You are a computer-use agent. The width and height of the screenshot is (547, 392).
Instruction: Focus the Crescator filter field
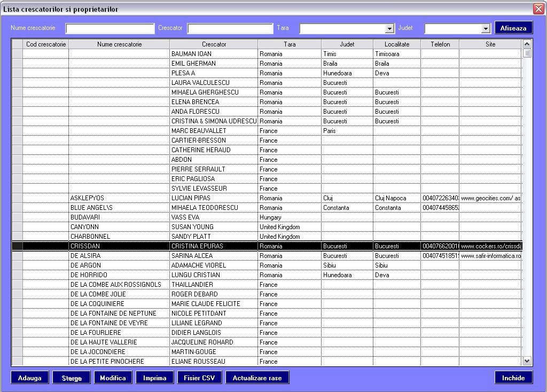[x=230, y=29]
